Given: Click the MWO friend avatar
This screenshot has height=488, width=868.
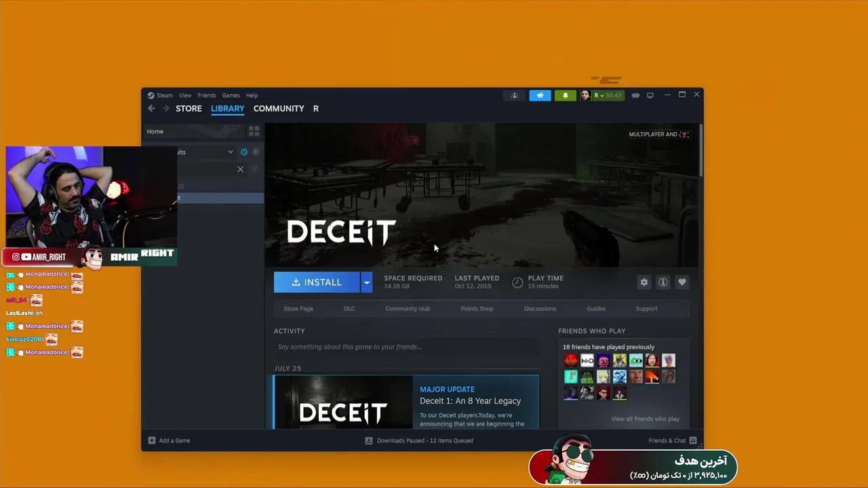Looking at the screenshot, I should [587, 361].
